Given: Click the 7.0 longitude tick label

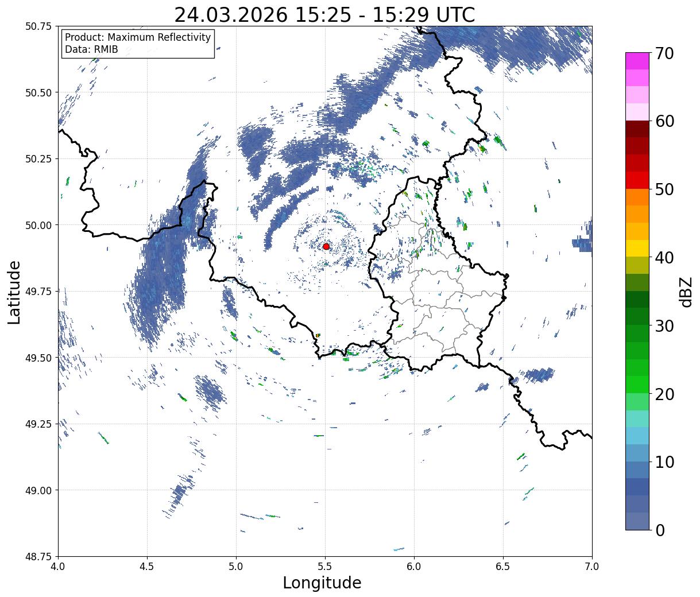Looking at the screenshot, I should [x=592, y=567].
